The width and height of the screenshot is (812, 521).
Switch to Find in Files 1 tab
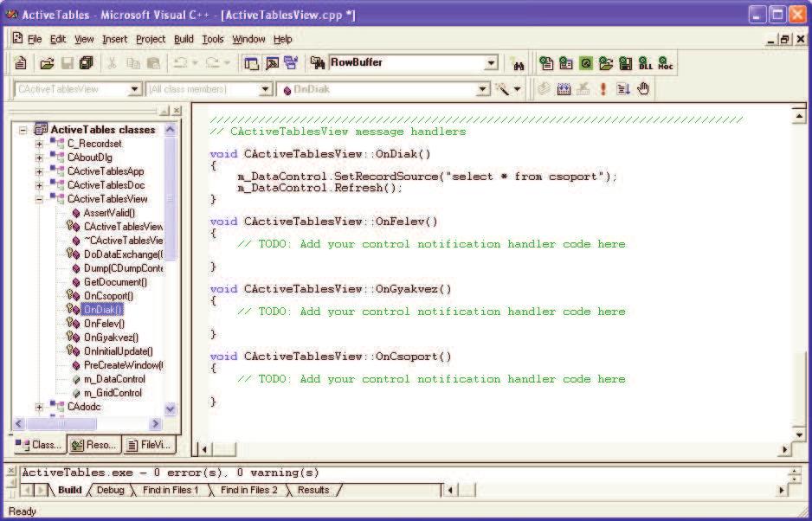point(171,490)
